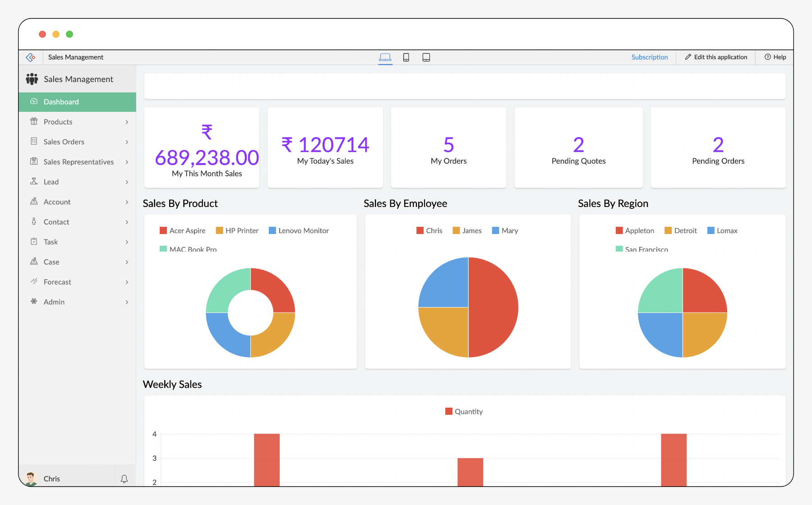
Task: Click the Sales Representatives icon
Action: (x=34, y=162)
